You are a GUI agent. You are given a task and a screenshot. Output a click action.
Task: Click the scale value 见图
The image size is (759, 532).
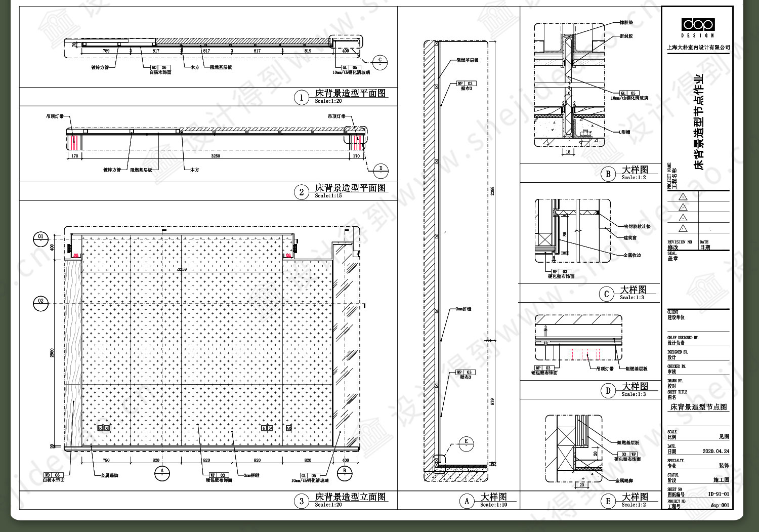(724, 436)
